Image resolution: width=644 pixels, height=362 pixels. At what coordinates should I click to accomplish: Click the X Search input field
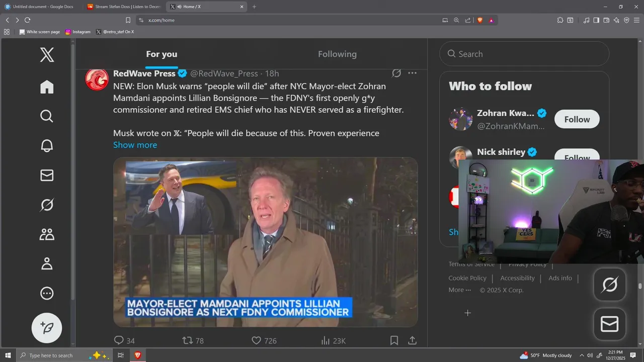(524, 54)
